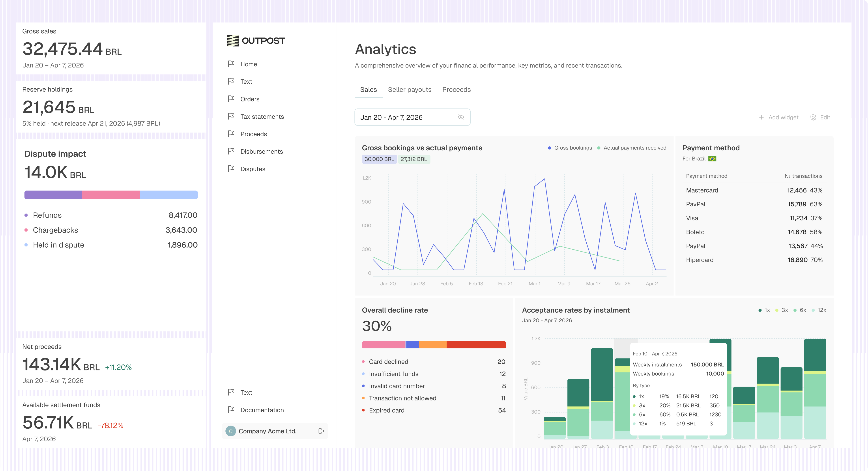Toggle the 1x instalment legend
Image resolution: width=868 pixels, height=471 pixels.
point(764,310)
